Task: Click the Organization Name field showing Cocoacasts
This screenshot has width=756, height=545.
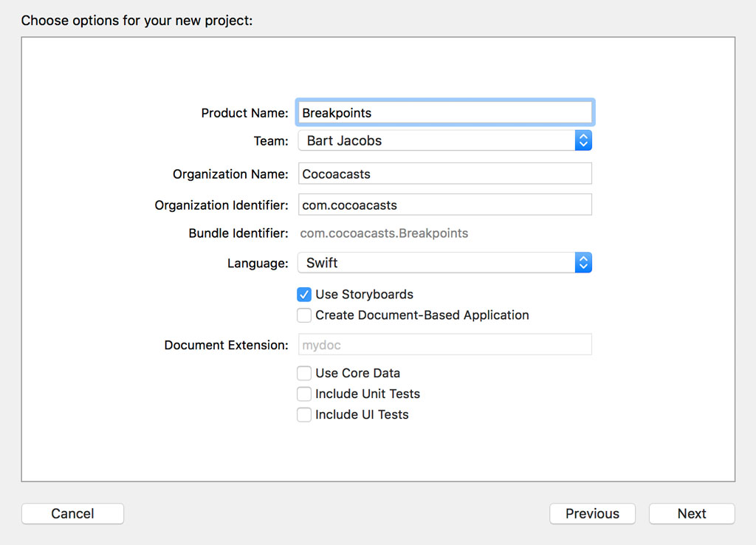Action: (444, 174)
